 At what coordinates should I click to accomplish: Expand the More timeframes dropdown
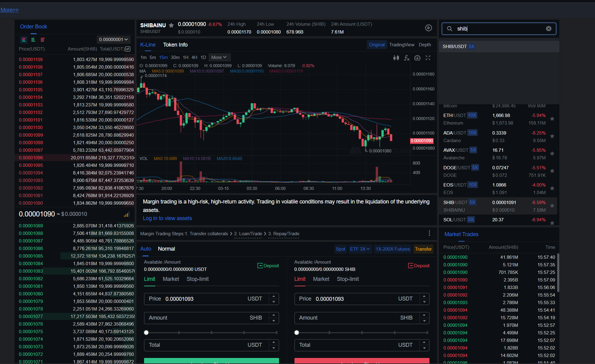[219, 57]
